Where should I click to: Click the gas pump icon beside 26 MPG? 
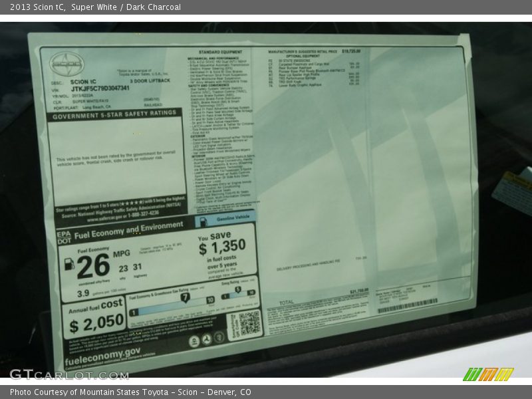tap(69, 264)
